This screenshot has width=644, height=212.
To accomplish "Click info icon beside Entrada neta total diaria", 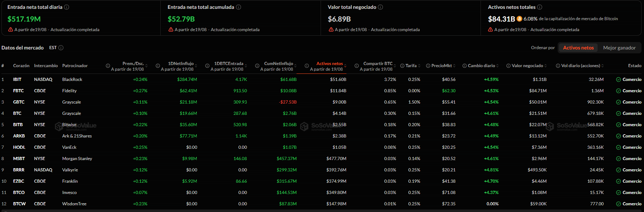I will point(67,7).
